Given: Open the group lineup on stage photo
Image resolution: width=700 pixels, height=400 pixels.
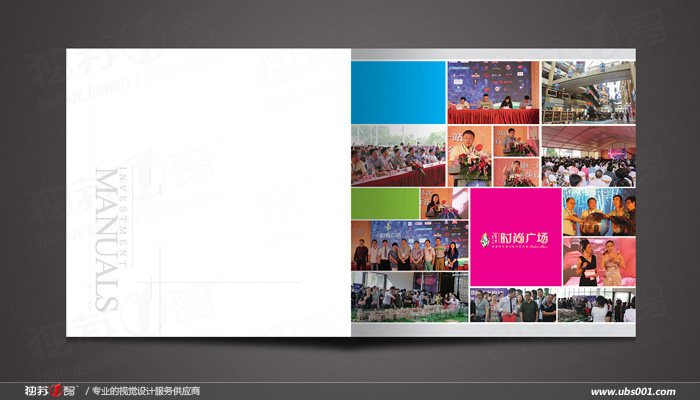Looking at the screenshot, I should coord(410,245).
